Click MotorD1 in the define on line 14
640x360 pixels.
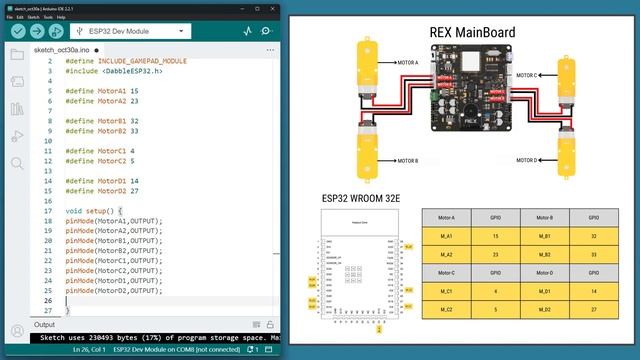(112, 181)
